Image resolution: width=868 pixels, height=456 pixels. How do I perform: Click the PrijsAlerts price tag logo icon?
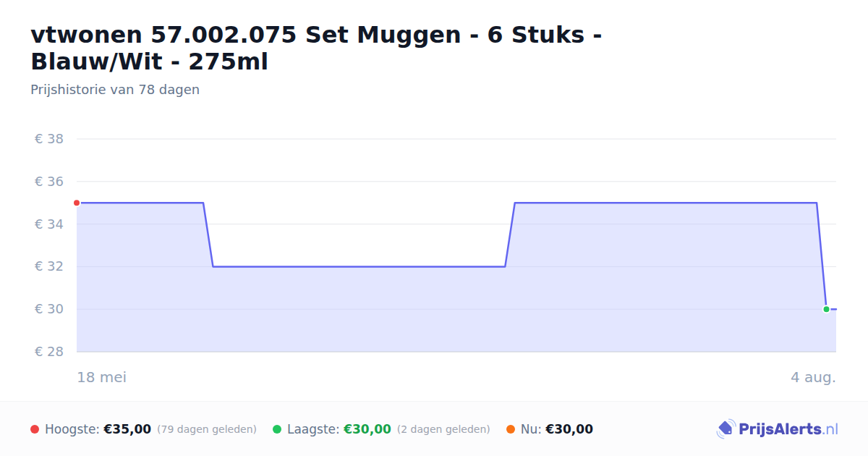tap(725, 429)
